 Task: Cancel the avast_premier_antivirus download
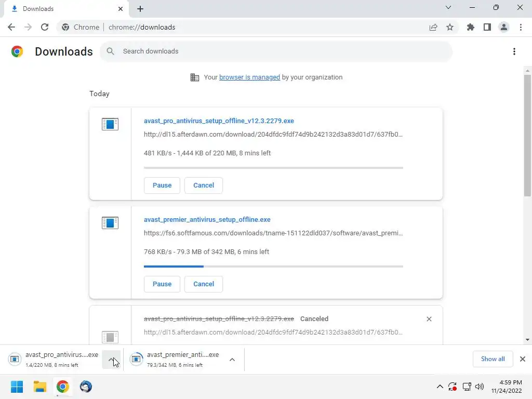(x=204, y=284)
